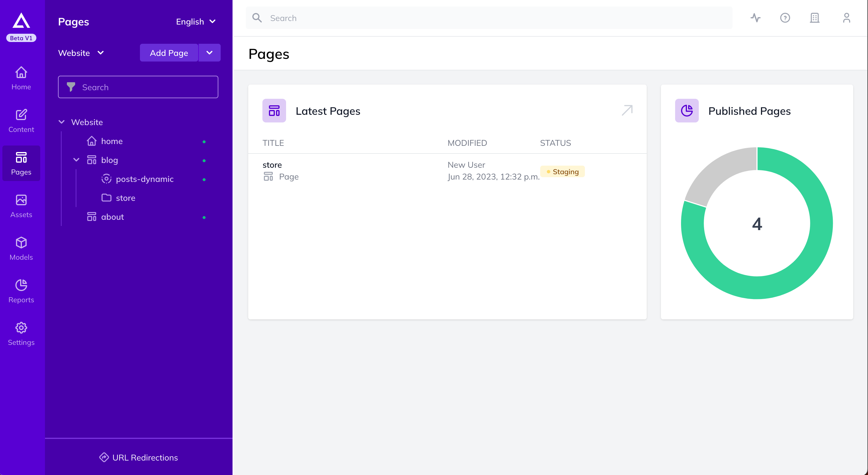868x475 pixels.
Task: Click the green published dot beside blog
Action: 204,161
